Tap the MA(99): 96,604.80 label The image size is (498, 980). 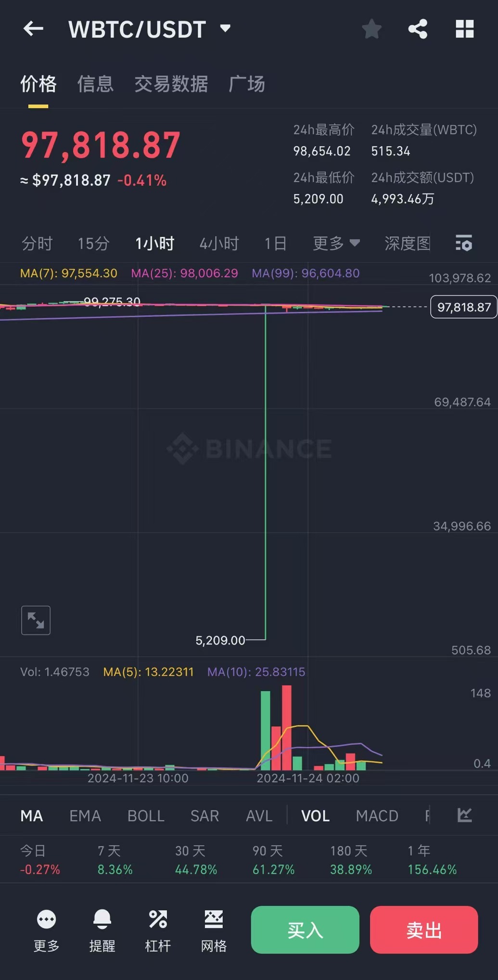[306, 273]
